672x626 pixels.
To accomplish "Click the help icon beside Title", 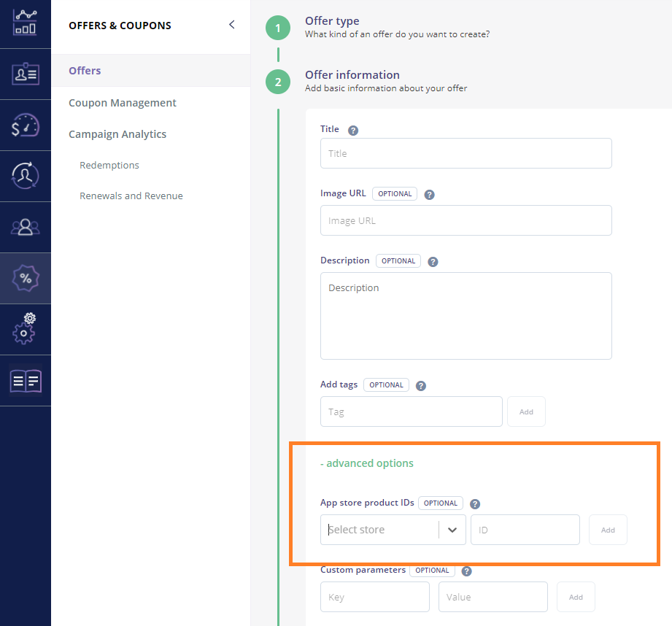I will tap(353, 131).
